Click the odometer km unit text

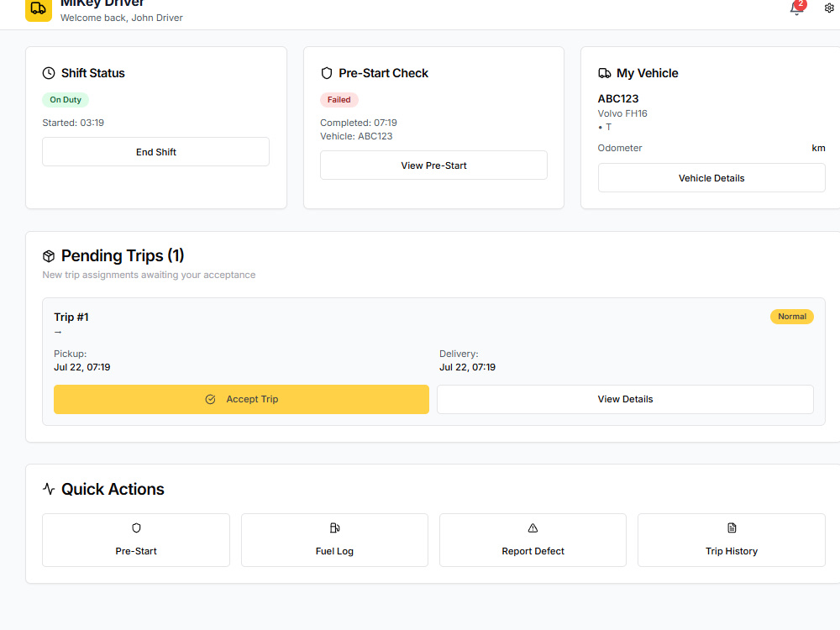(x=818, y=148)
